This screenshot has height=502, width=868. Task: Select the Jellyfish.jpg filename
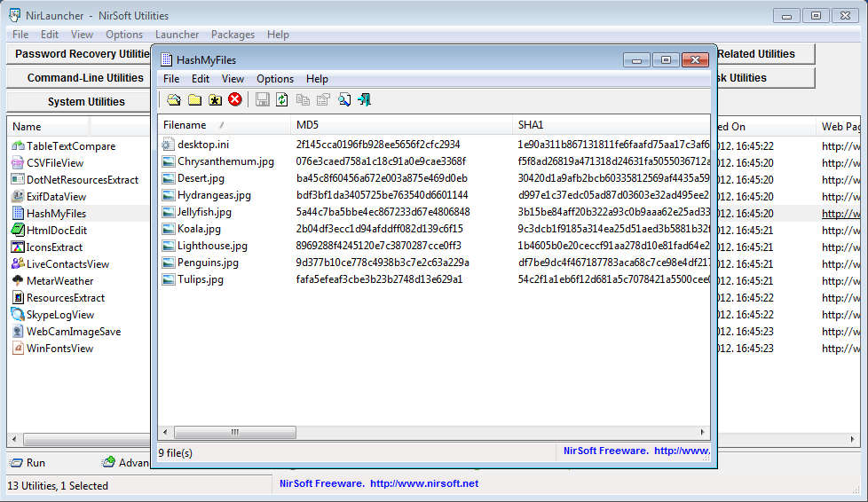(x=204, y=212)
